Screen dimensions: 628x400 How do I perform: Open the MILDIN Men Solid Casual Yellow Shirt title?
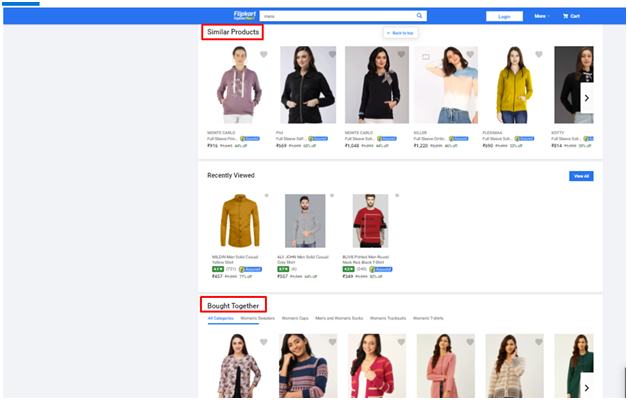point(235,259)
